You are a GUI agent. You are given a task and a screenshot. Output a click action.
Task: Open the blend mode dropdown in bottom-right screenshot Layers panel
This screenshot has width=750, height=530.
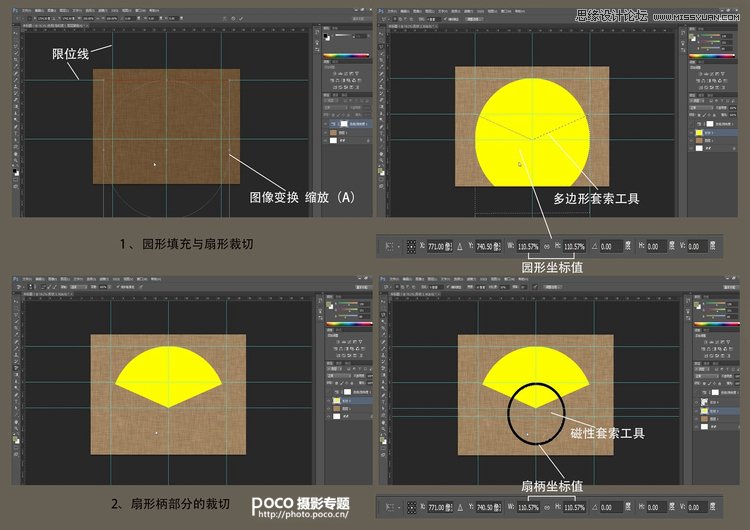(x=706, y=376)
